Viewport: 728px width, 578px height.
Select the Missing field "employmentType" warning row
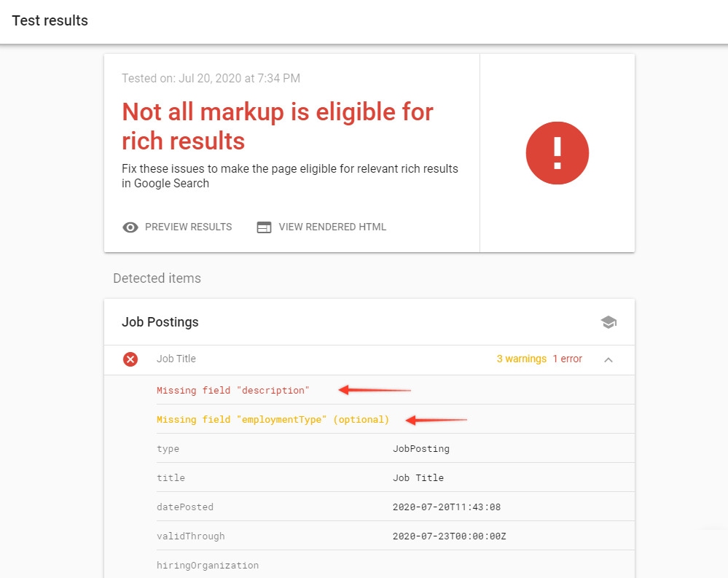(x=273, y=420)
